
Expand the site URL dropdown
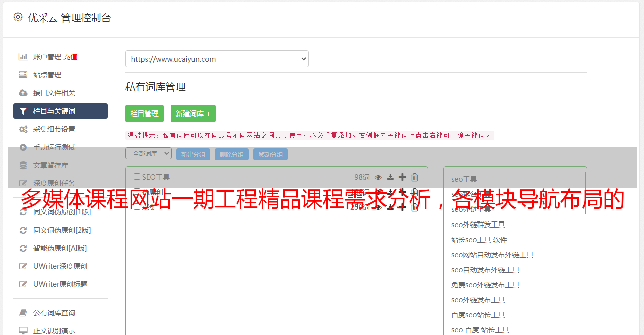tap(217, 59)
